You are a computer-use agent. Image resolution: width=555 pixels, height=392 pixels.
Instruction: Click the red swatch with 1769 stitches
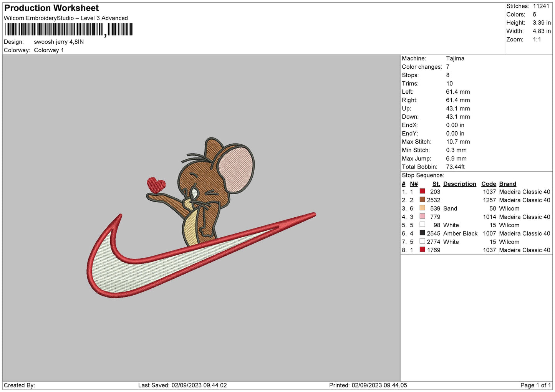coord(422,250)
